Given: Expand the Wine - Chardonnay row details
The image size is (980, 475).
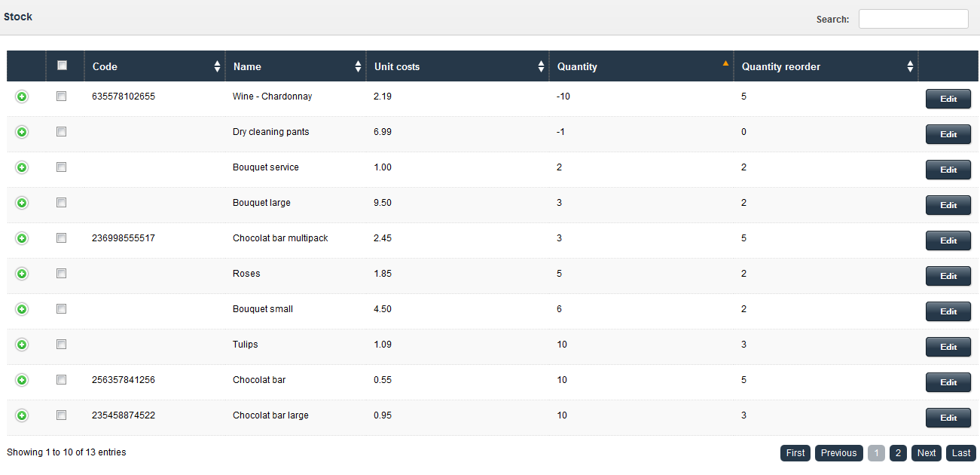Looking at the screenshot, I should (22, 97).
